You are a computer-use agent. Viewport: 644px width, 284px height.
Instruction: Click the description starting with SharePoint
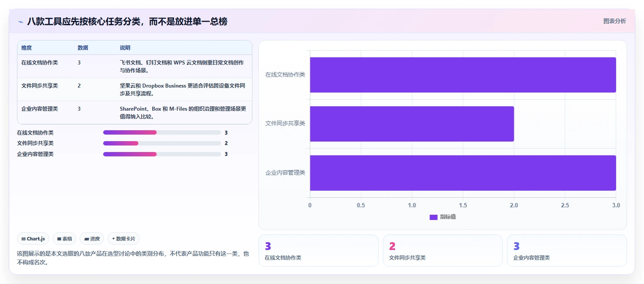click(183, 113)
